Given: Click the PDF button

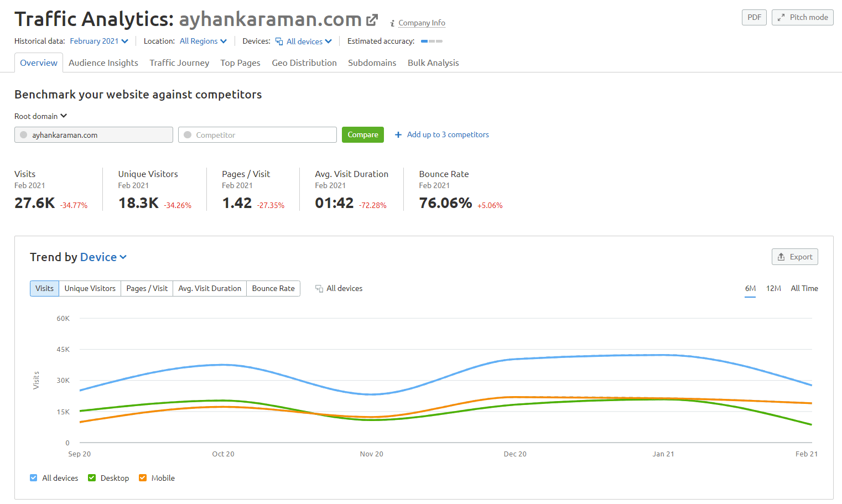Looking at the screenshot, I should point(754,18).
